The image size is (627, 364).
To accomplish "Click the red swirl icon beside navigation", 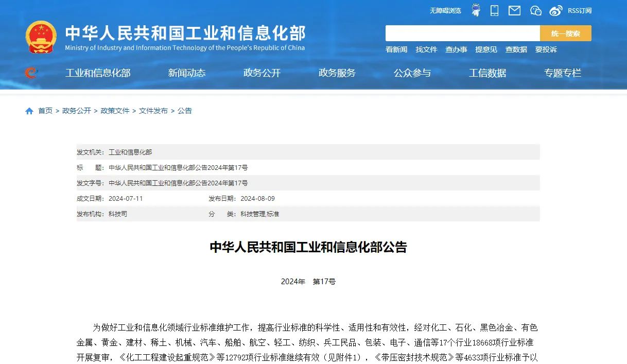I will [x=31, y=73].
